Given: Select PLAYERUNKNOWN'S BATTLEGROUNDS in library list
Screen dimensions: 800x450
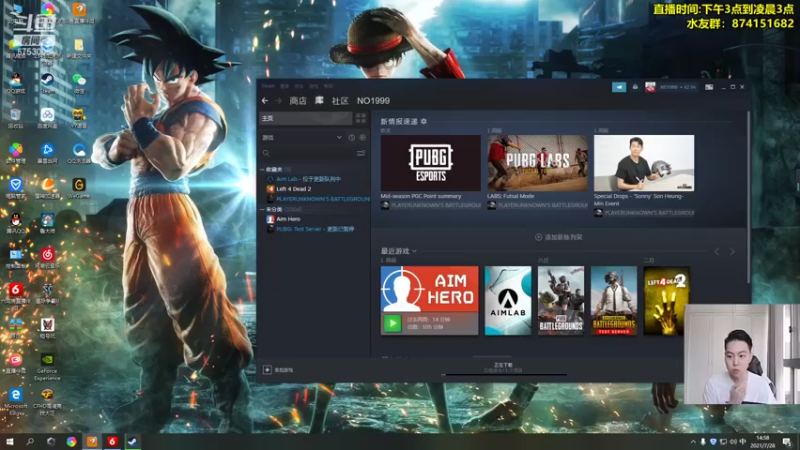Looking at the screenshot, I should coord(318,198).
